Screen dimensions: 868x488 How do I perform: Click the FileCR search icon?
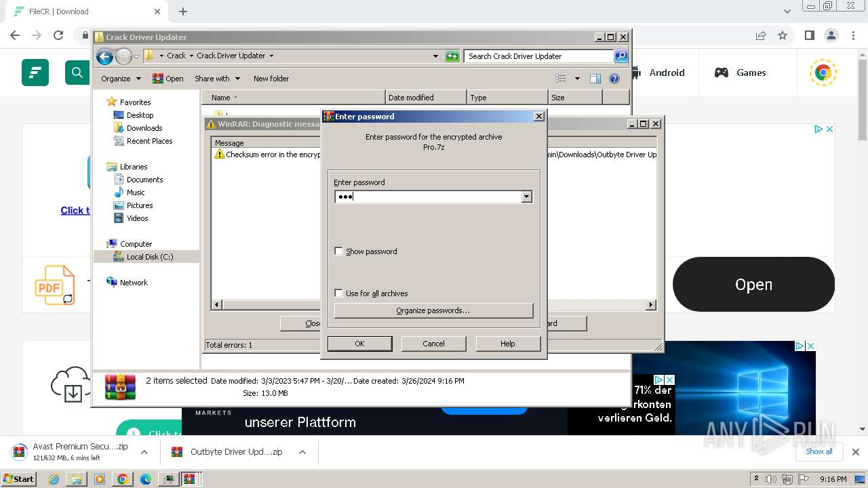point(77,73)
